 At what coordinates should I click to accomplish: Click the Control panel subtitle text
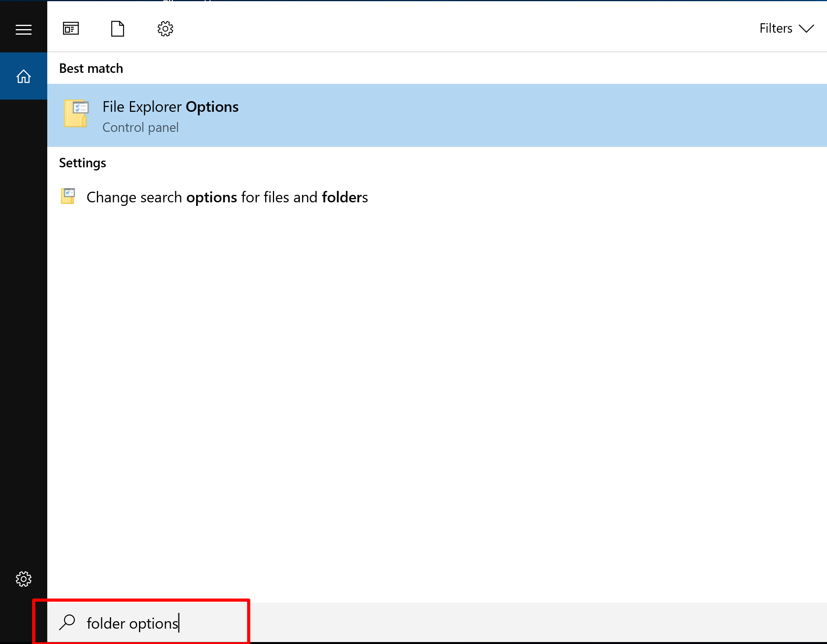tap(140, 128)
